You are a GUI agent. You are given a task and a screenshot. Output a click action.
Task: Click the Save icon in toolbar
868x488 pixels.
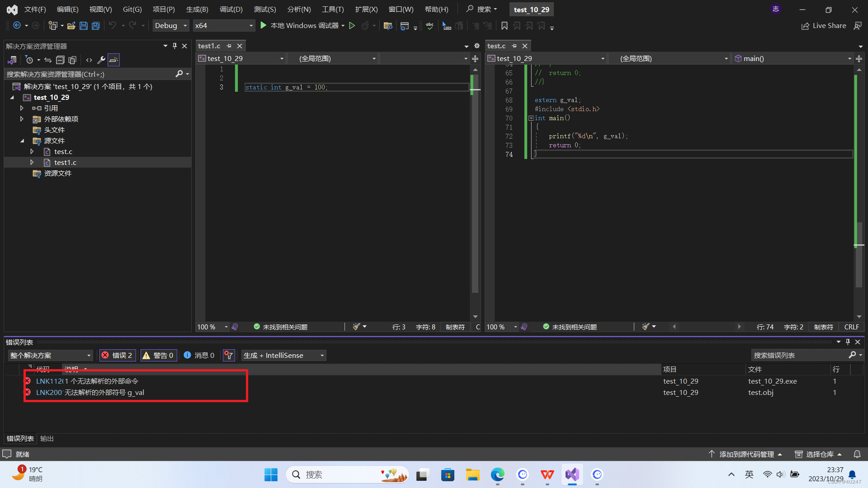click(x=83, y=26)
